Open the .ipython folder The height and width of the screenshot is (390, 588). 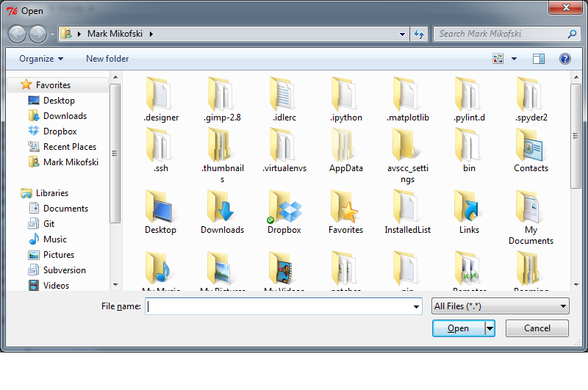tap(345, 99)
